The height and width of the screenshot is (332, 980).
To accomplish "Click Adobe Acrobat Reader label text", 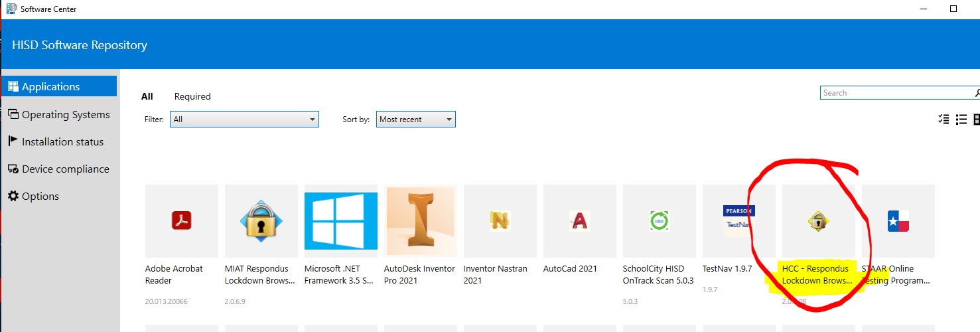I will click(174, 274).
